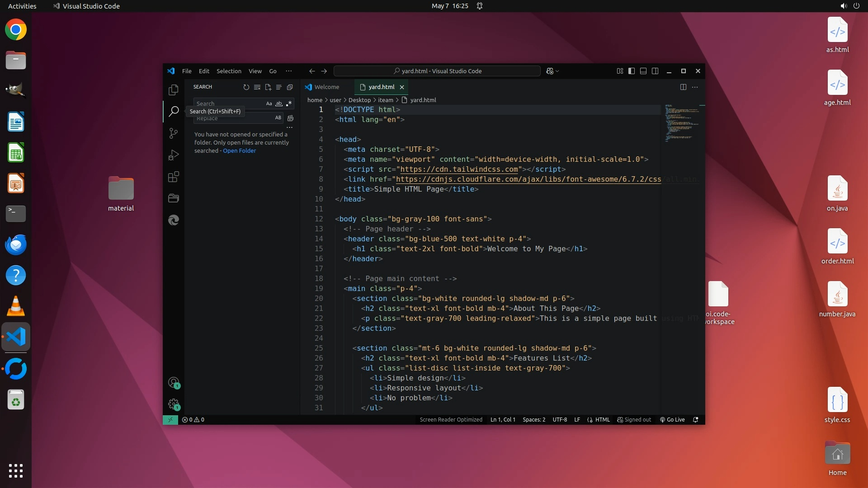The height and width of the screenshot is (488, 868).
Task: Open the Source Control view
Action: click(x=173, y=133)
